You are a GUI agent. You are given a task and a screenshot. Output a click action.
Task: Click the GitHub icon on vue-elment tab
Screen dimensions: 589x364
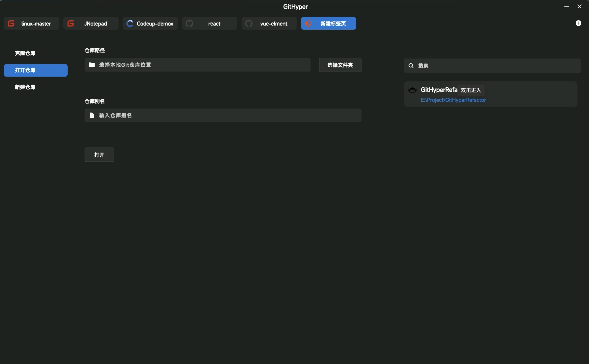pyautogui.click(x=249, y=23)
